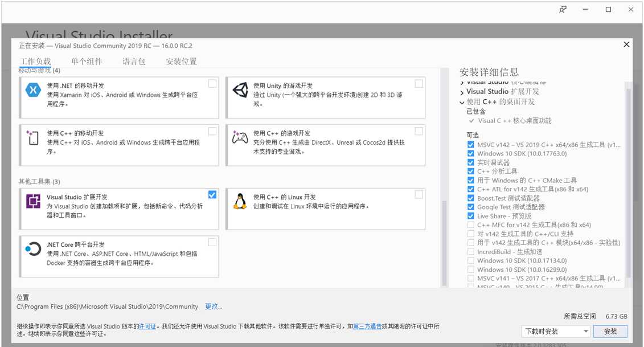This screenshot has width=644, height=347.
Task: Check MSVC v141 VS 2017 build tools
Action: point(471,278)
